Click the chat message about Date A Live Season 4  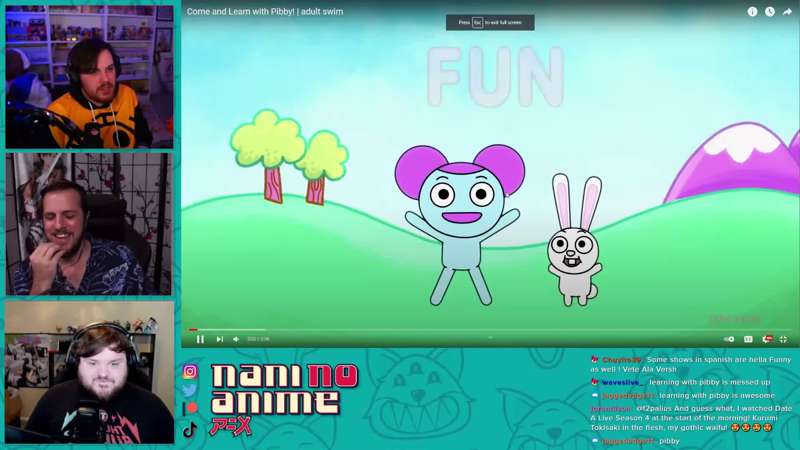pos(691,418)
